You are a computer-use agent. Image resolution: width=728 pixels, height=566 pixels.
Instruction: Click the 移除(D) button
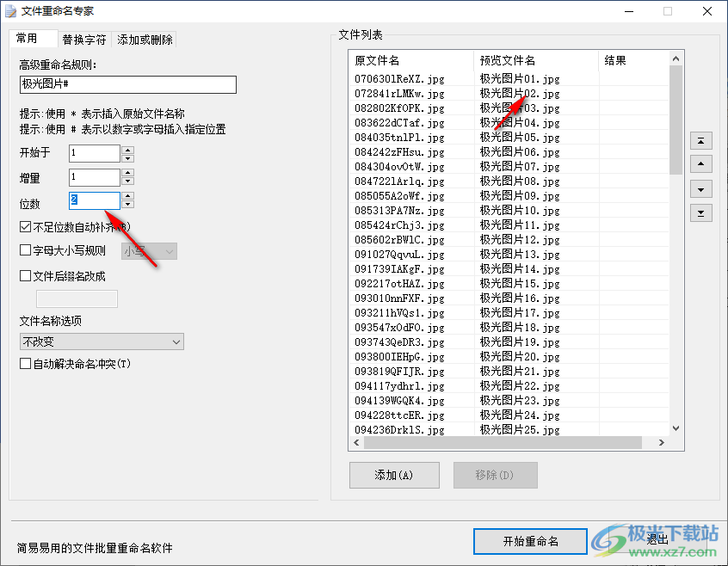coord(495,475)
